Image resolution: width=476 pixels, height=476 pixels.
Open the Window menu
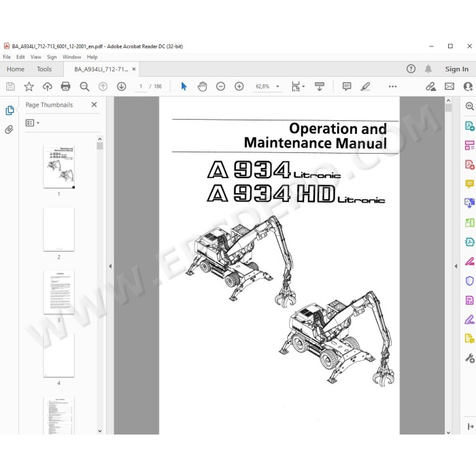[x=71, y=56]
